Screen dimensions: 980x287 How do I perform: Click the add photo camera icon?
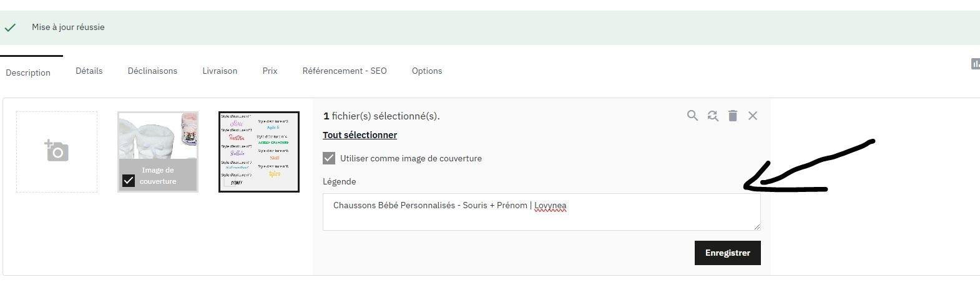[56, 151]
